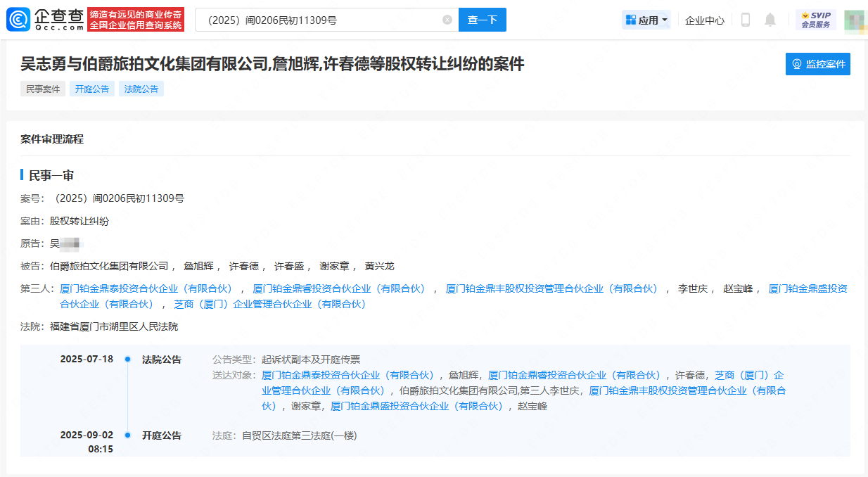Open 芝商（厦门）企业管理合伙企业 third-party link
Image resolution: width=868 pixels, height=477 pixels.
pos(270,304)
